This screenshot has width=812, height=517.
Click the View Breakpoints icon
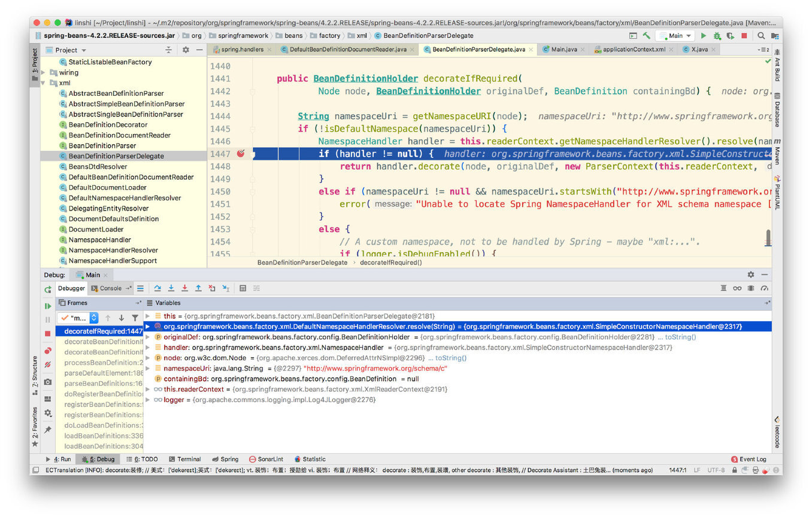[x=48, y=351]
